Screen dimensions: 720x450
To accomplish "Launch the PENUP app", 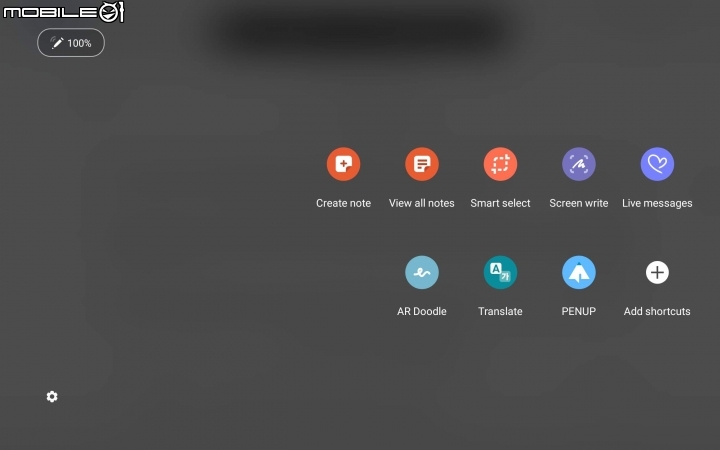I will pos(579,272).
